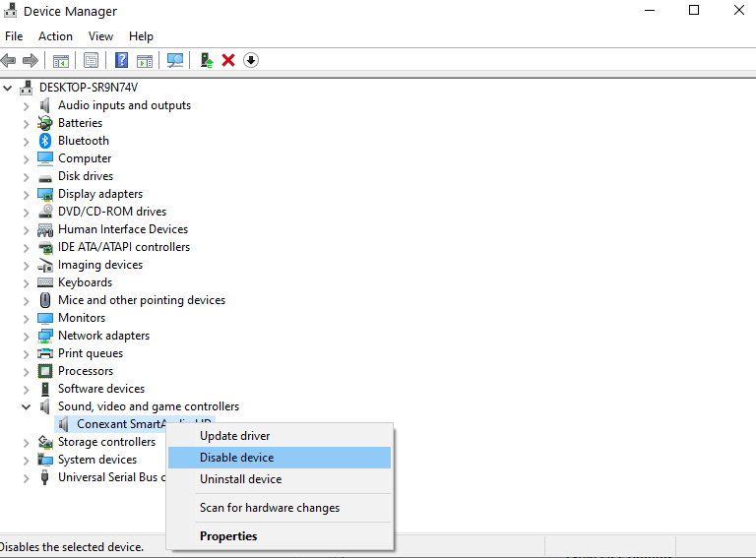Screen dimensions: 756x558
Task: Expand the Network adapters category arrow
Action: (x=26, y=337)
